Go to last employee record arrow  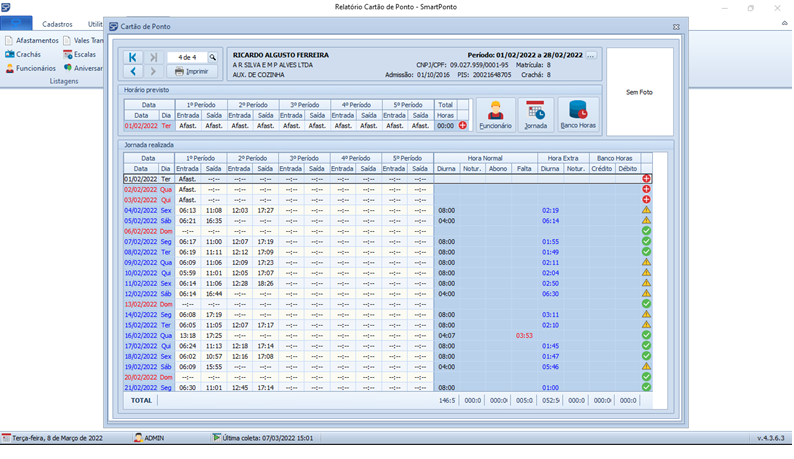[x=153, y=57]
